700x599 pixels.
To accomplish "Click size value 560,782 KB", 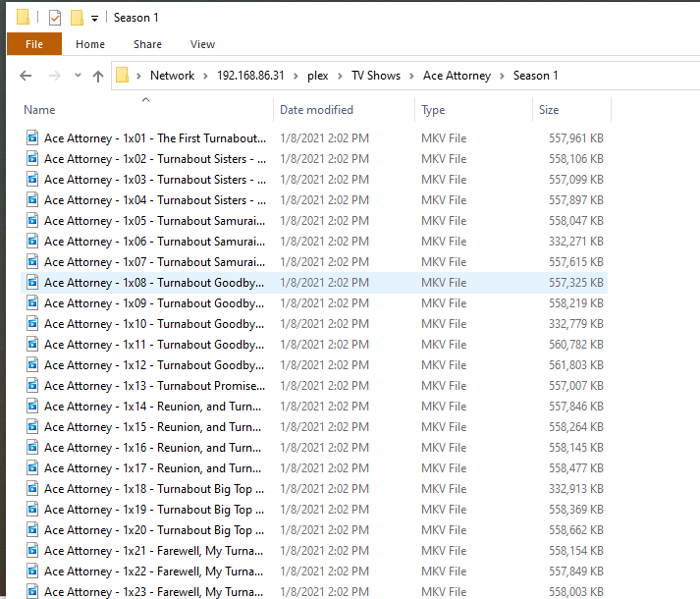I will pyautogui.click(x=576, y=345).
